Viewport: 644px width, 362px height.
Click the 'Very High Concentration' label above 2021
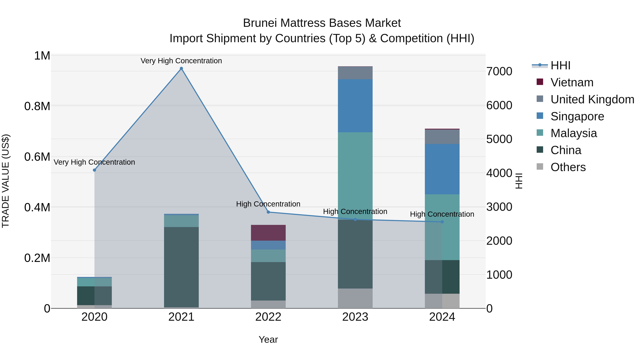[x=181, y=61]
